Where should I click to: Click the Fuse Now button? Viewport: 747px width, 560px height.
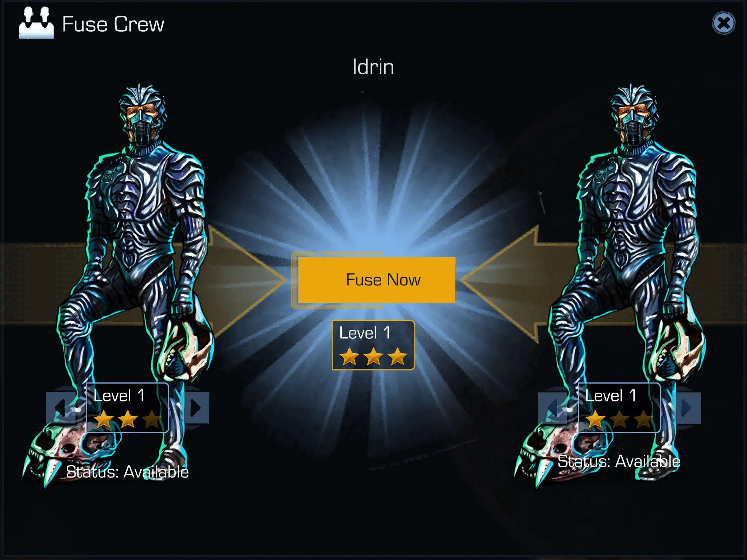point(376,280)
